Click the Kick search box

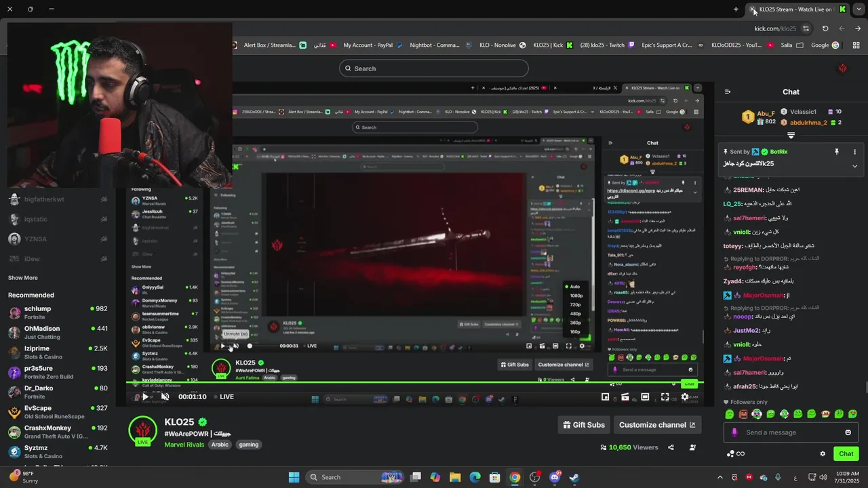coord(434,68)
